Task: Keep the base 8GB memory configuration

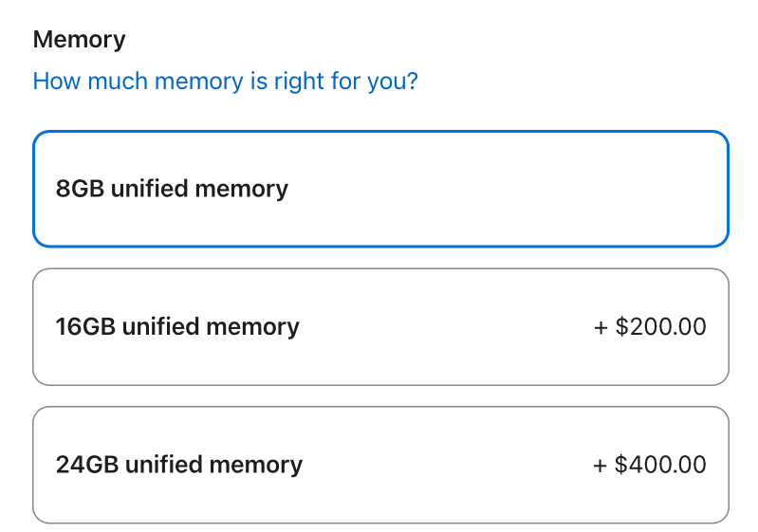Action: [x=380, y=189]
